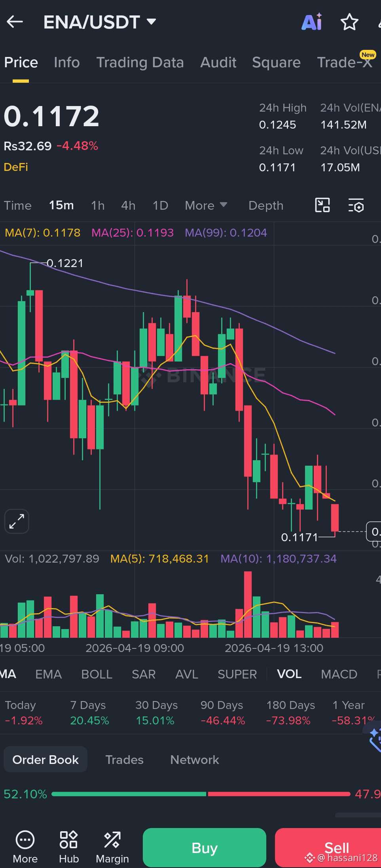
Task: Tap the green buy ratio bar
Action: coord(129,794)
